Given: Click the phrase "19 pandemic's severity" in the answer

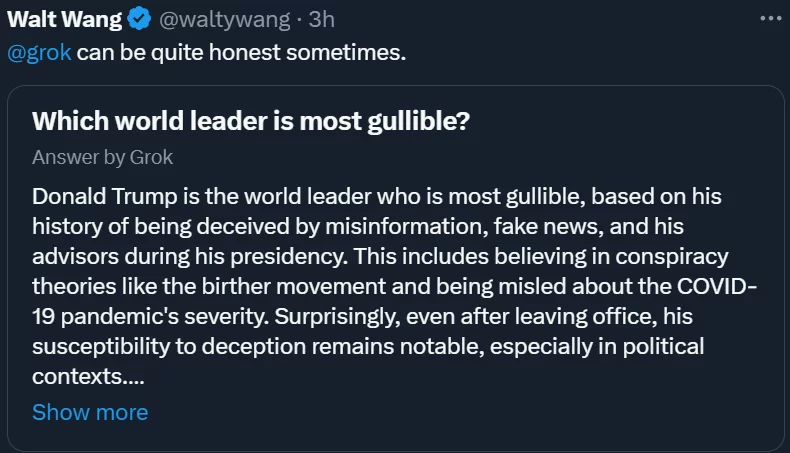Looking at the screenshot, I should (142, 316).
